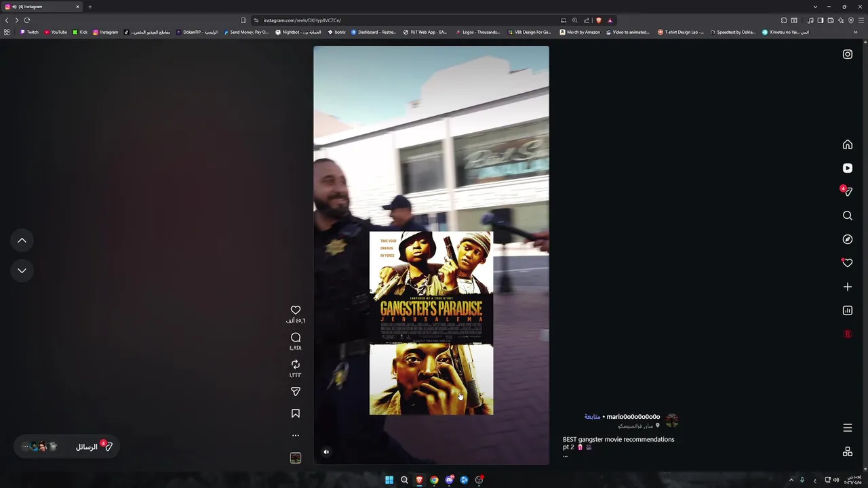Open Instagram search from sidebar

[x=848, y=216]
